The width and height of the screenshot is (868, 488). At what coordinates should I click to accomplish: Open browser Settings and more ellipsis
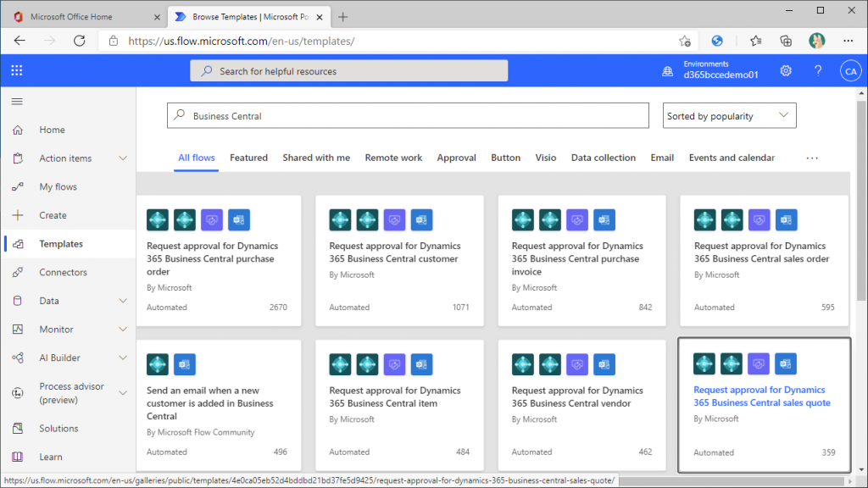point(848,41)
